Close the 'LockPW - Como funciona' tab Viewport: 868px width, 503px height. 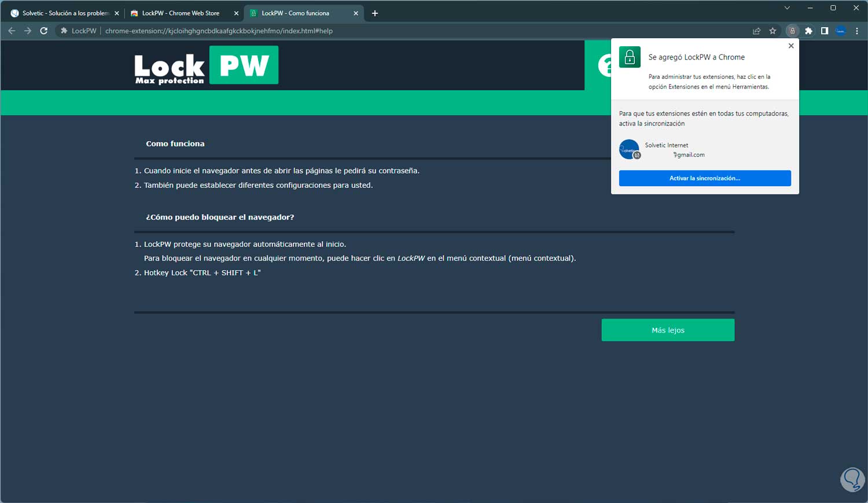356,13
